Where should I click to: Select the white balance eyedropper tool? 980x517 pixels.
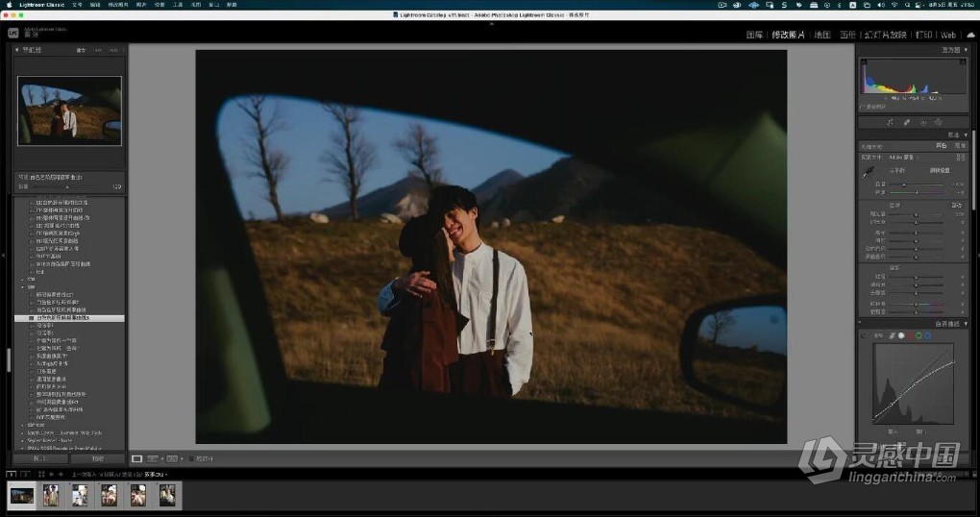click(868, 171)
